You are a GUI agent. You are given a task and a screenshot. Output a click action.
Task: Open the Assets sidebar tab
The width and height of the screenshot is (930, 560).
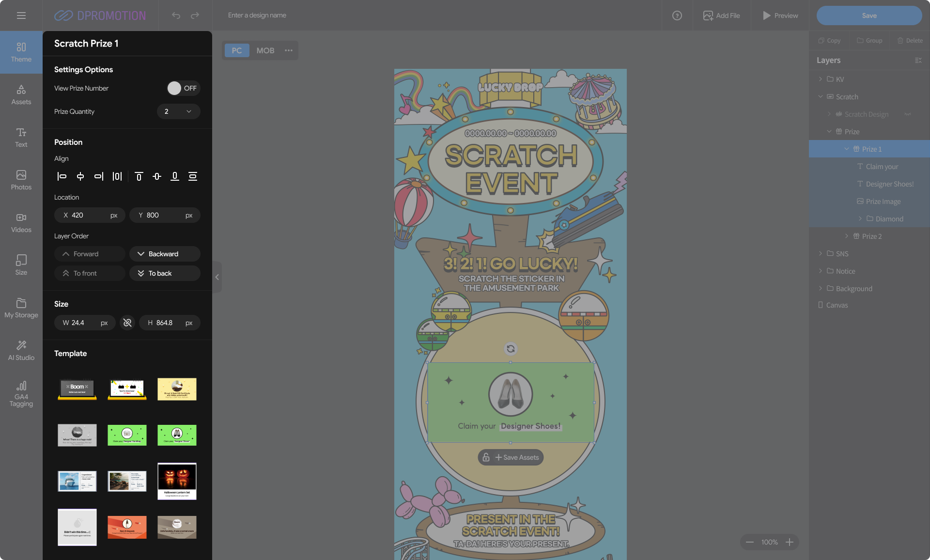click(x=21, y=94)
